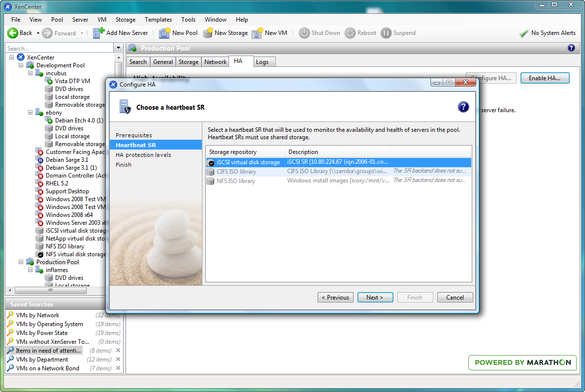
Task: Switch to the Search tab
Action: [x=138, y=62]
